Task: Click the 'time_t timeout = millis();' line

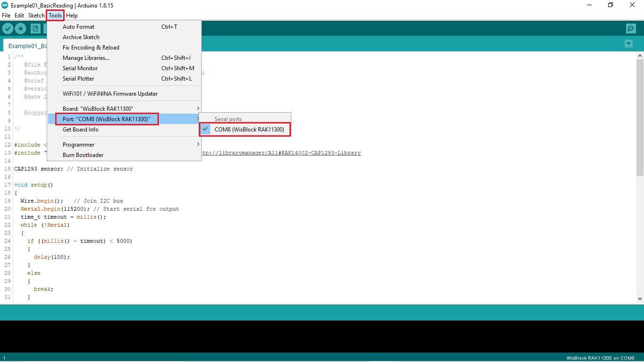Action: [64, 217]
